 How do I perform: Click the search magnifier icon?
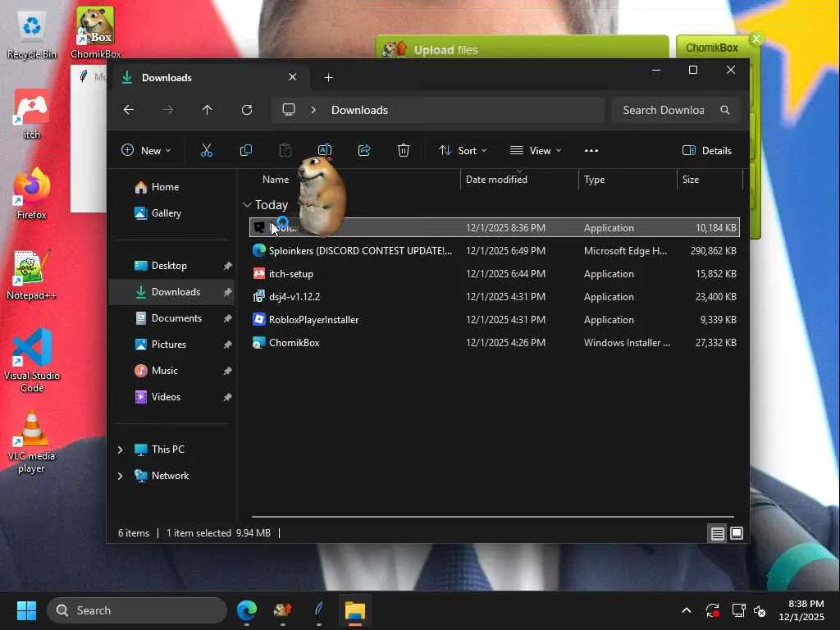click(725, 110)
